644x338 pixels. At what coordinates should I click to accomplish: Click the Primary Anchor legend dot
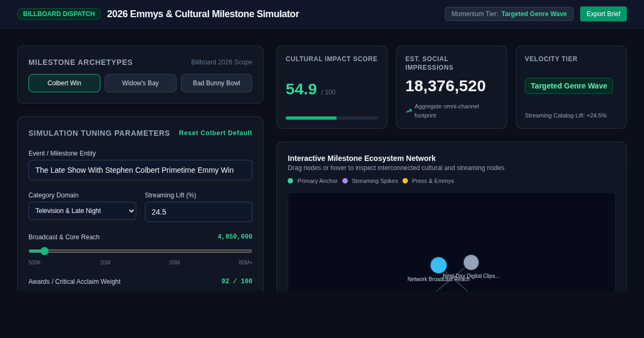click(290, 181)
